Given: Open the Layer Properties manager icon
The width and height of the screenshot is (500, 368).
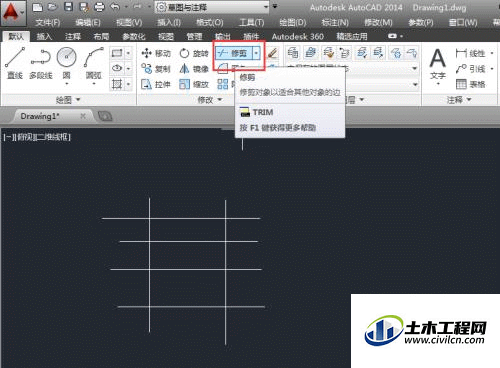Looking at the screenshot, I should coord(292,53).
